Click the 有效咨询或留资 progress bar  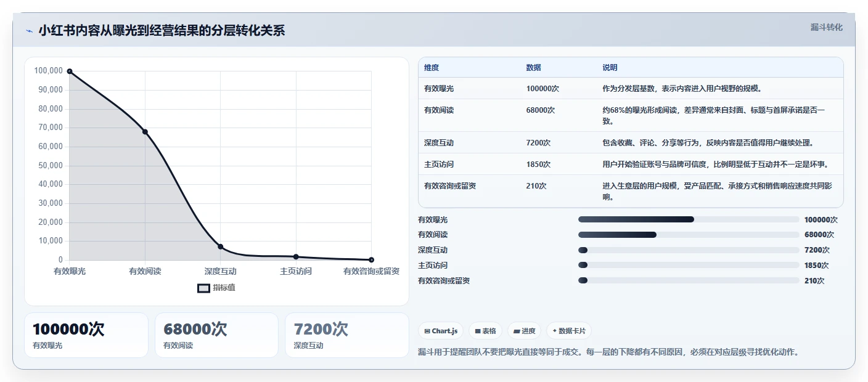[689, 281]
